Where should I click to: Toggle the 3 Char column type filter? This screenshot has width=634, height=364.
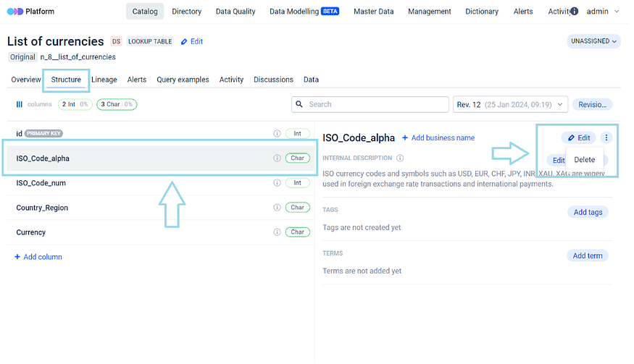click(117, 104)
